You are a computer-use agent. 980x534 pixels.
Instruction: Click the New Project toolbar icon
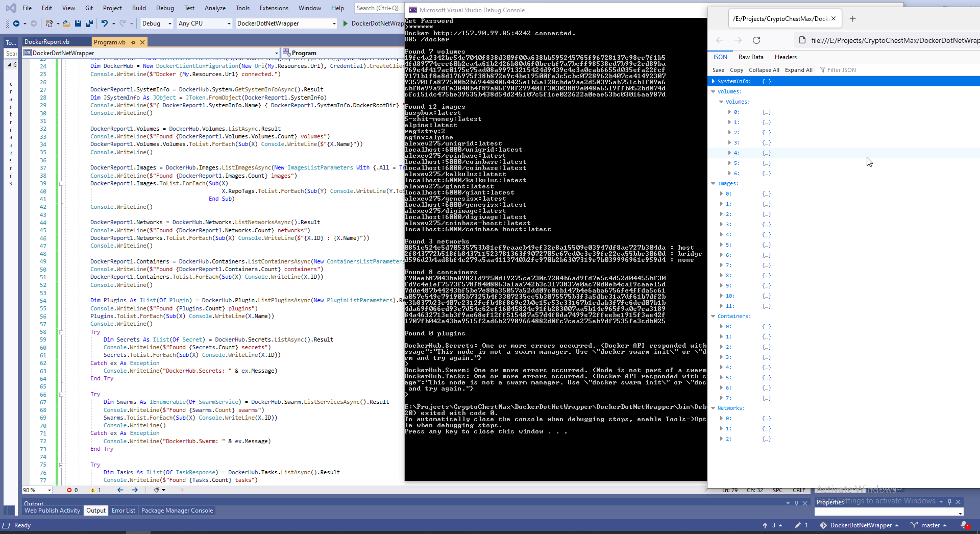click(x=49, y=23)
